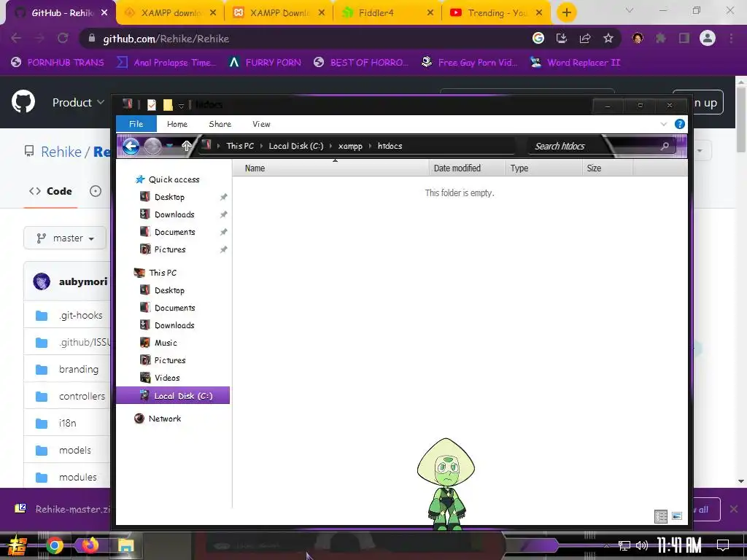Open Chrome extensions puzzle icon
747x560 pixels.
pos(660,38)
